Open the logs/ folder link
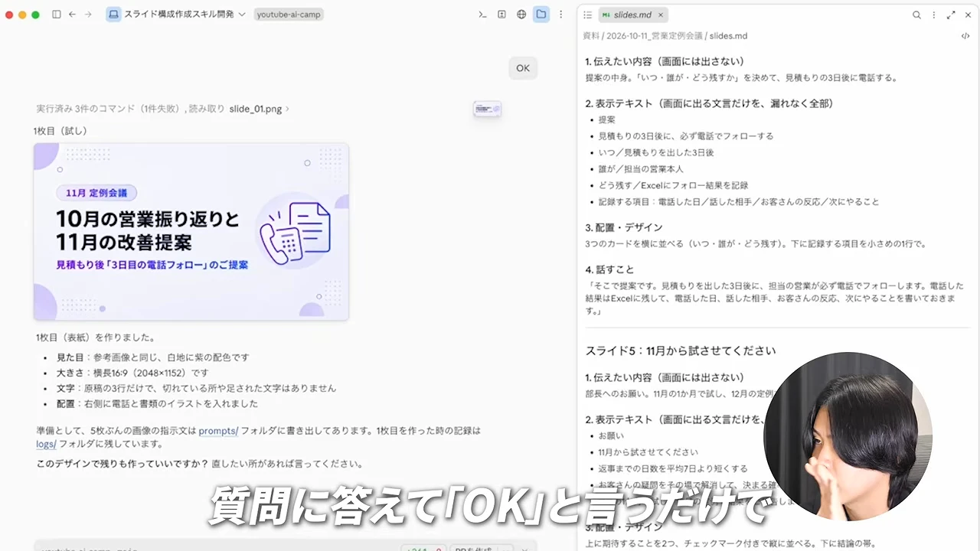The height and width of the screenshot is (551, 980). 46,444
